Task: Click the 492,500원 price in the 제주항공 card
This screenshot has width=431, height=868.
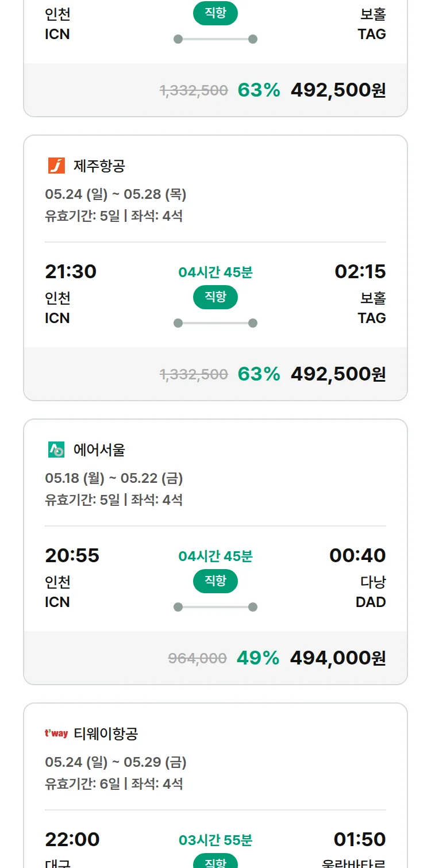Action: [338, 374]
